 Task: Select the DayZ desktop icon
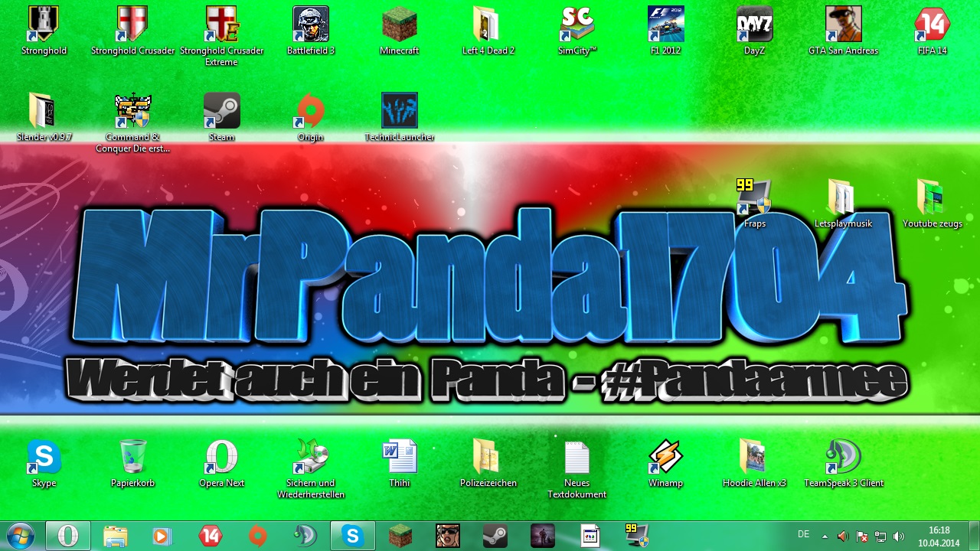click(x=754, y=26)
